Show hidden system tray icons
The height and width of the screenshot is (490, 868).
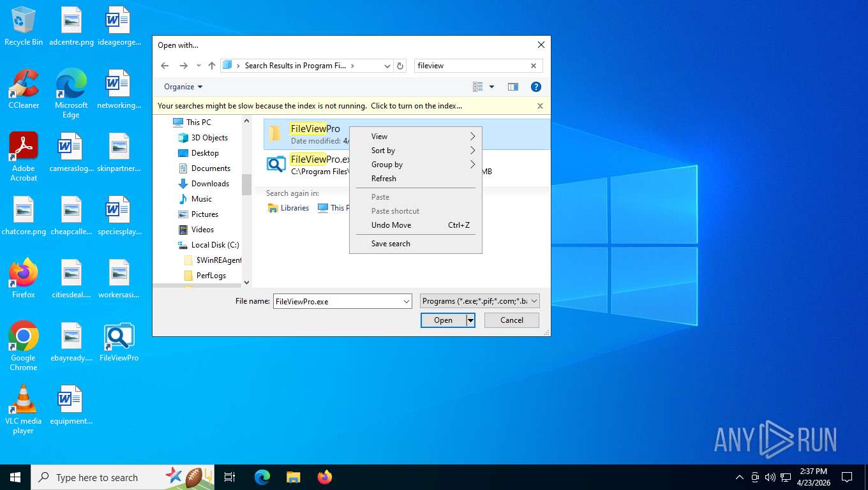point(740,477)
